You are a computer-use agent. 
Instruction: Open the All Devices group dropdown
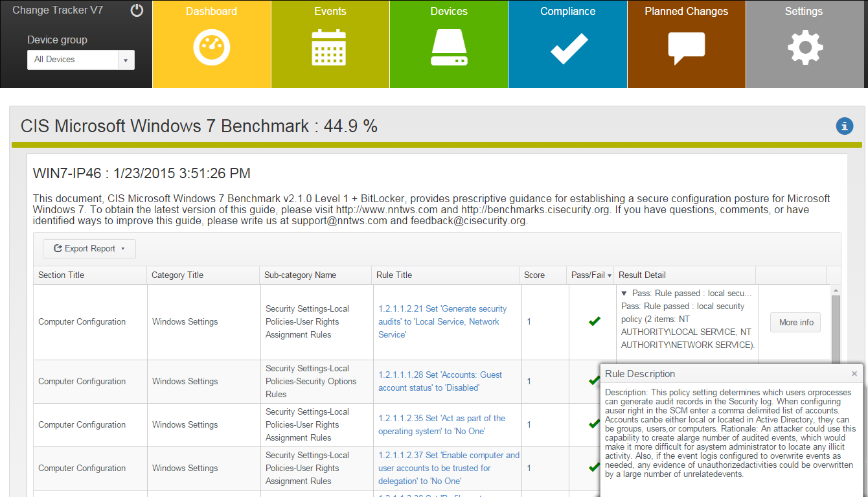[x=81, y=60]
